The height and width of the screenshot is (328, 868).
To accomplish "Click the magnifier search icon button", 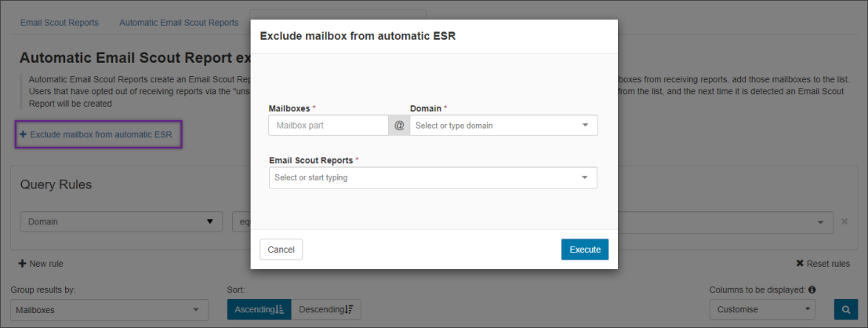I will point(846,310).
